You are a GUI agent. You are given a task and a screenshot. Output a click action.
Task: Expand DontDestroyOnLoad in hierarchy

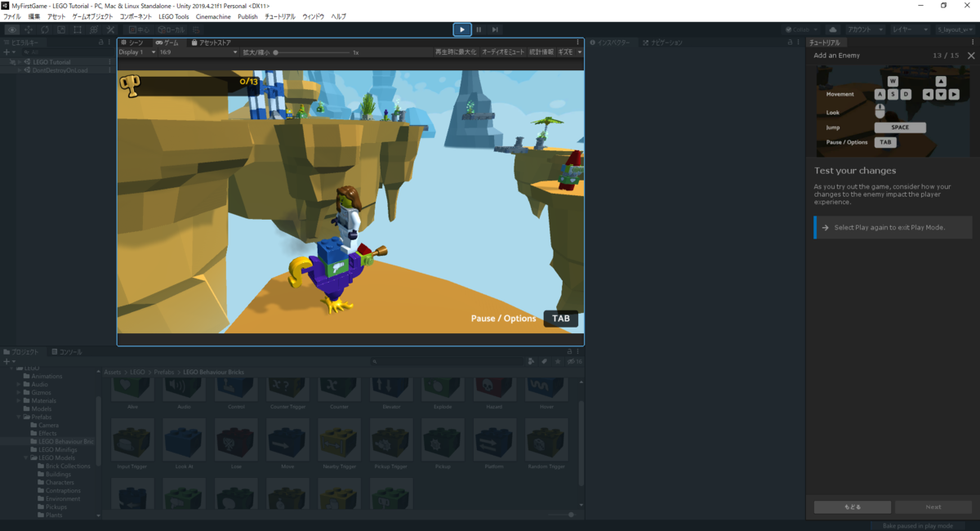pyautogui.click(x=20, y=70)
